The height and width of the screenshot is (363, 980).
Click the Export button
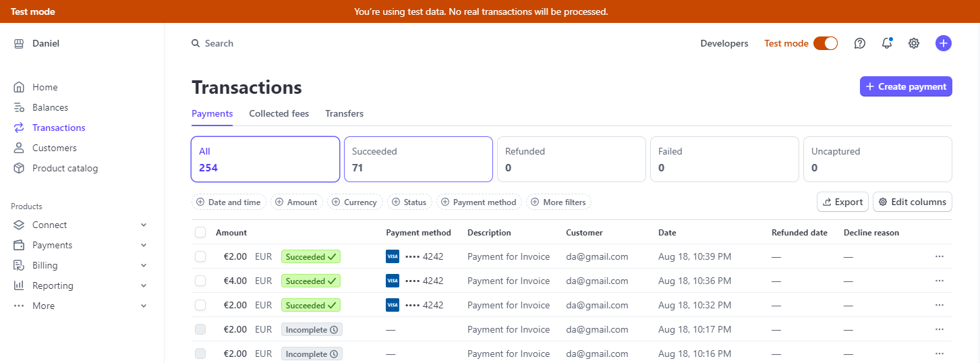click(842, 202)
